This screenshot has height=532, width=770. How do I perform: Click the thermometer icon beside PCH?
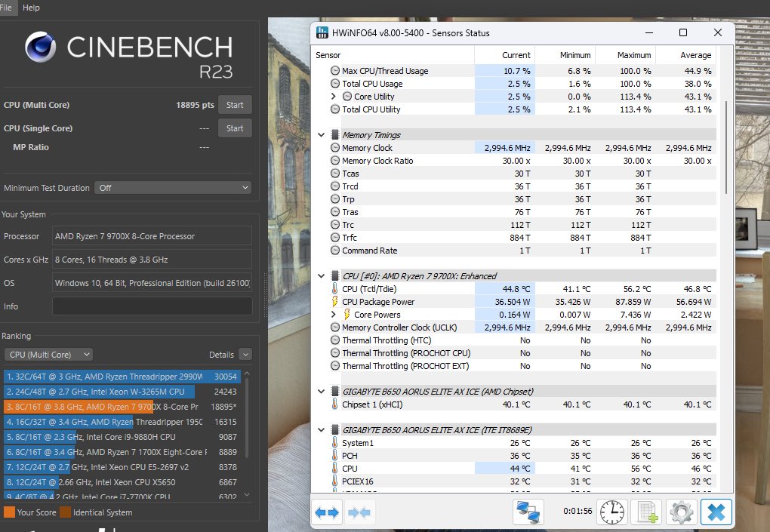pos(335,456)
